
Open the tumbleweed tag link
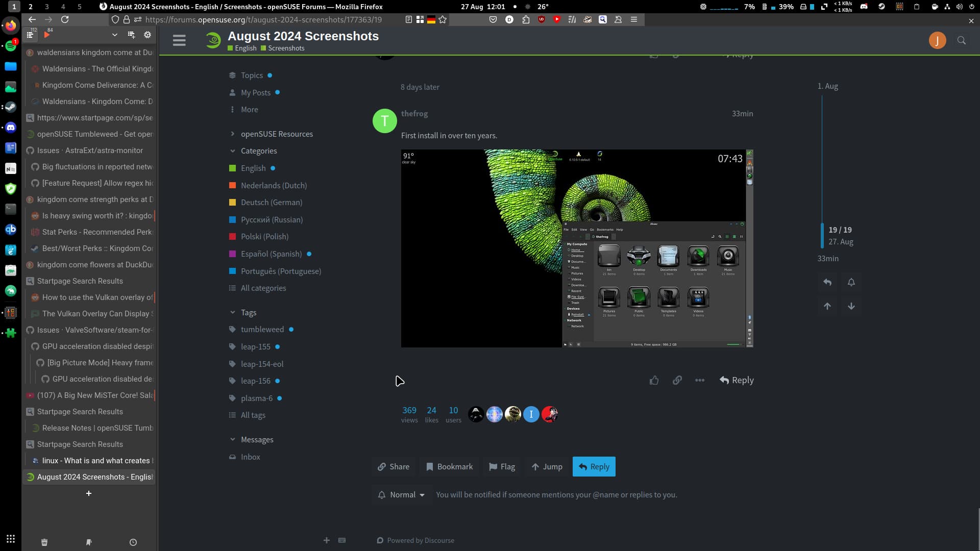pyautogui.click(x=262, y=330)
